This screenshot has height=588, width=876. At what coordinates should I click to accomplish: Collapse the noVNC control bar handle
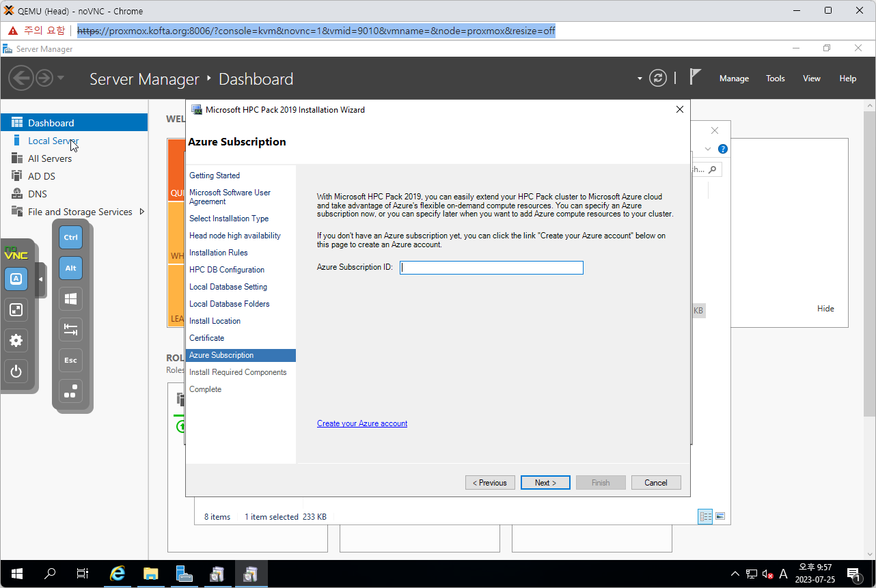click(x=40, y=279)
